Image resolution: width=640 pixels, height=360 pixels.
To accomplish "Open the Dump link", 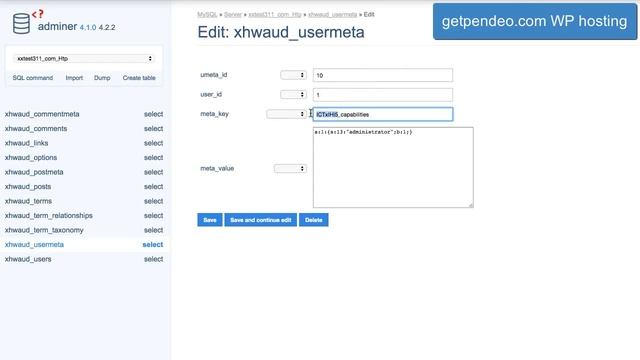I will (x=102, y=78).
